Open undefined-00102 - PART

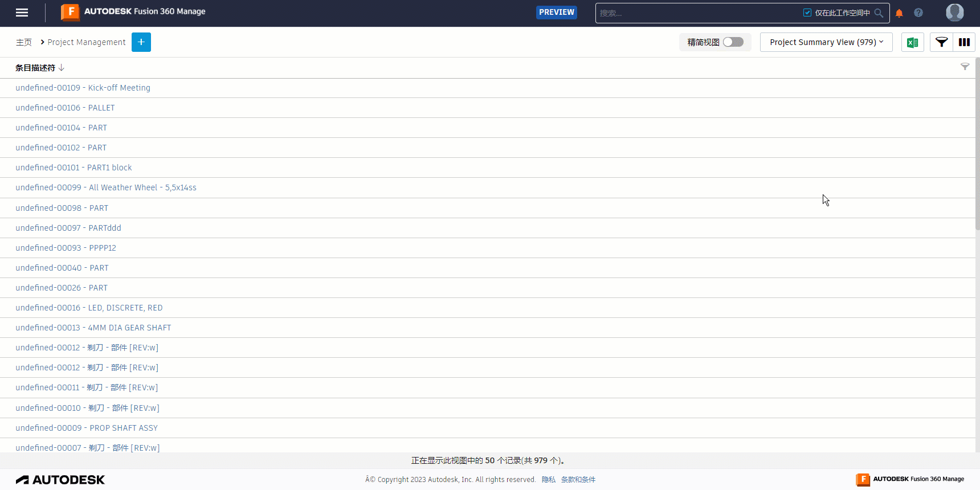pyautogui.click(x=61, y=148)
